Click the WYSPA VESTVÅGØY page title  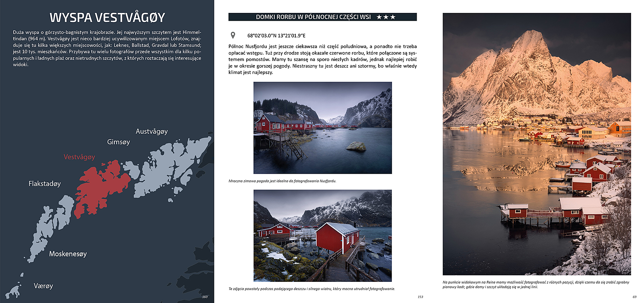[x=107, y=17]
